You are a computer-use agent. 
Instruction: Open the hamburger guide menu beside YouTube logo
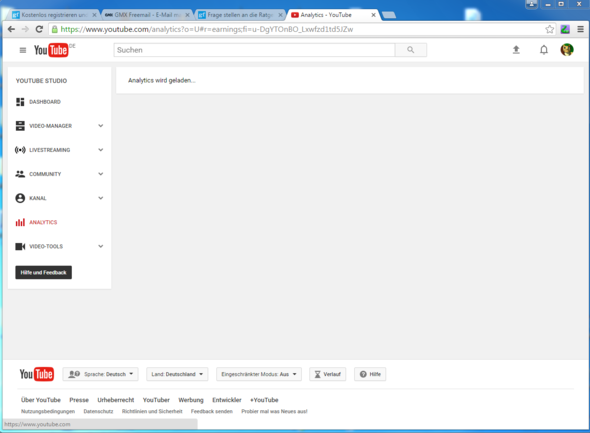[23, 50]
